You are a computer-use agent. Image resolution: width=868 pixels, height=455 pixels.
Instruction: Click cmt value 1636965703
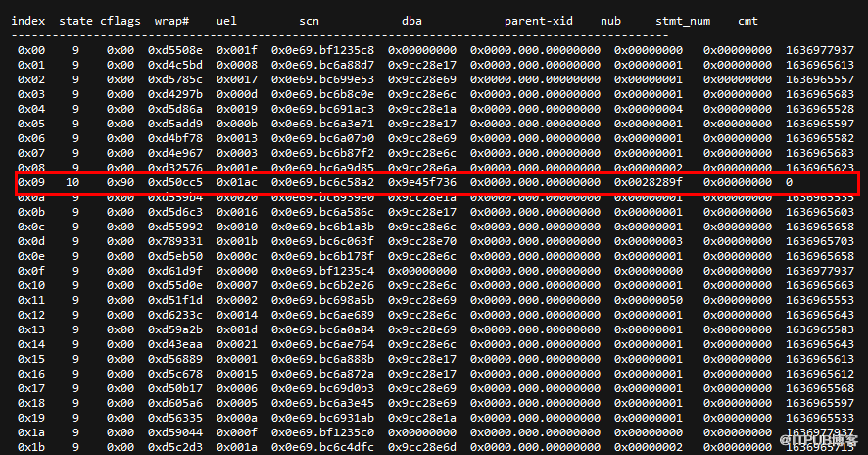tap(820, 240)
